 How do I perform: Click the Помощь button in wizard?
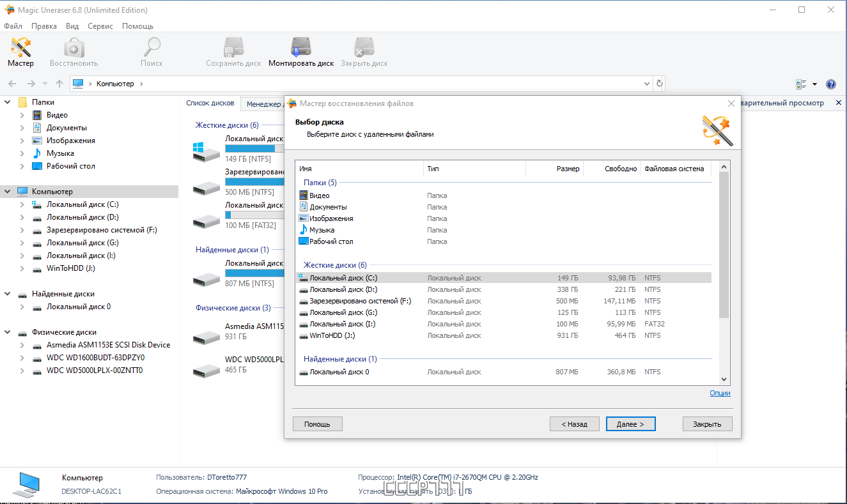(317, 424)
